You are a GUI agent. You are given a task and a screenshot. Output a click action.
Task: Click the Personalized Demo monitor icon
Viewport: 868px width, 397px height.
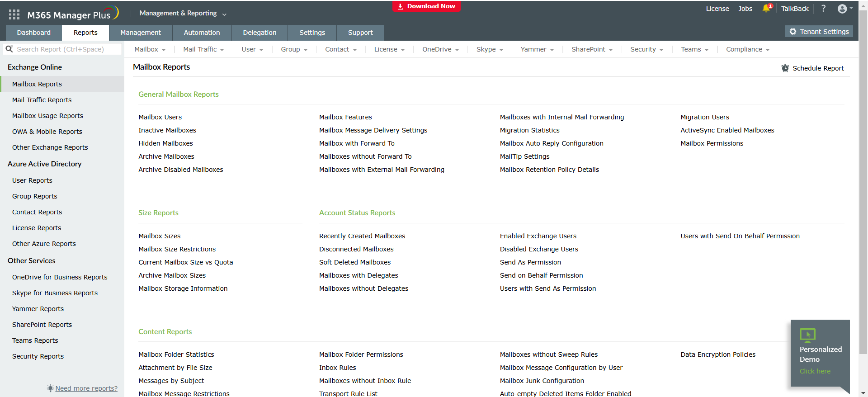coord(807,335)
